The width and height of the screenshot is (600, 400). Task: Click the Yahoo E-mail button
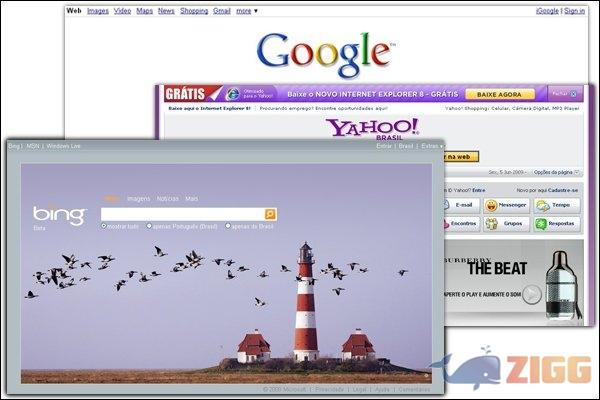click(x=460, y=206)
